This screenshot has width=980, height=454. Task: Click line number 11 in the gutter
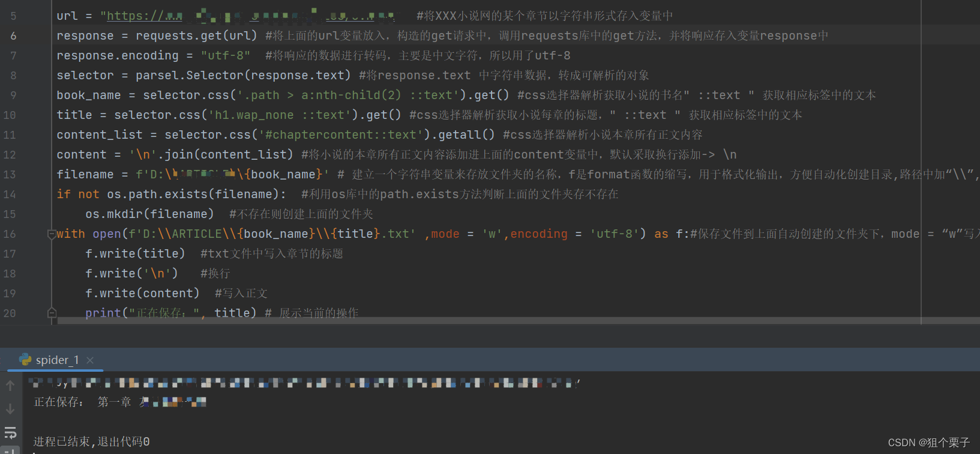click(x=10, y=135)
